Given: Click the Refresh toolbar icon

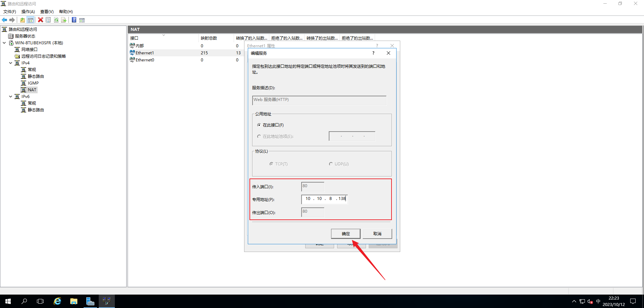Looking at the screenshot, I should click(x=56, y=20).
